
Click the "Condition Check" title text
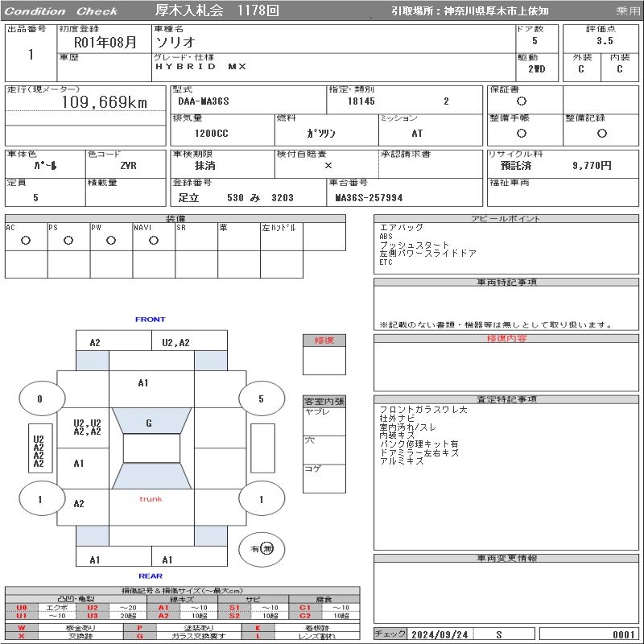tap(61, 11)
